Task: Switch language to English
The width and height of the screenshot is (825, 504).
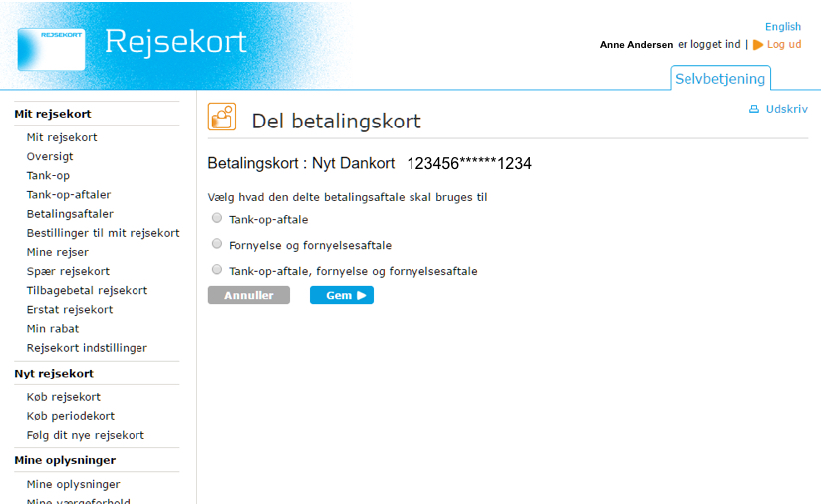Action: (x=782, y=27)
